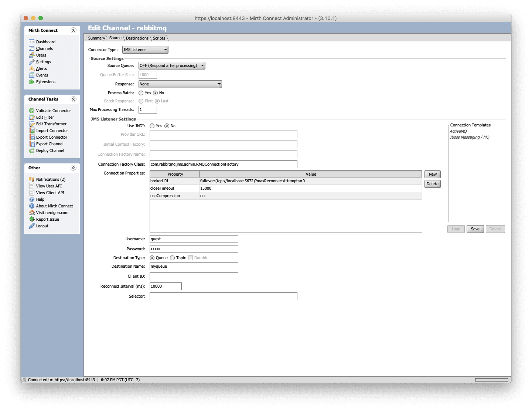Open the Alerts warning icon
Screen dimensions: 532x410
[x=32, y=68]
